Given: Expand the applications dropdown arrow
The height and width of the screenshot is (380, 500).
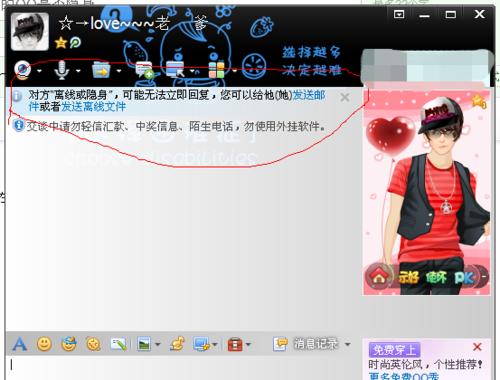Looking at the screenshot, I should tap(234, 71).
